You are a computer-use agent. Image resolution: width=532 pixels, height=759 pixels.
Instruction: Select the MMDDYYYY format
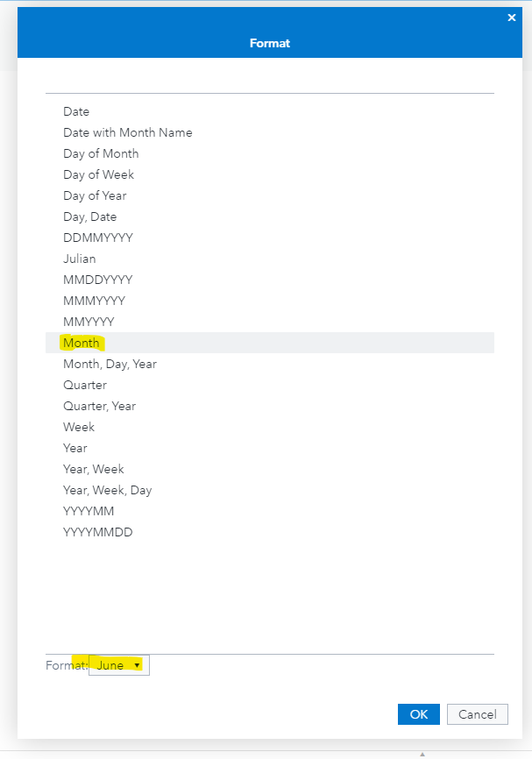pyautogui.click(x=98, y=280)
